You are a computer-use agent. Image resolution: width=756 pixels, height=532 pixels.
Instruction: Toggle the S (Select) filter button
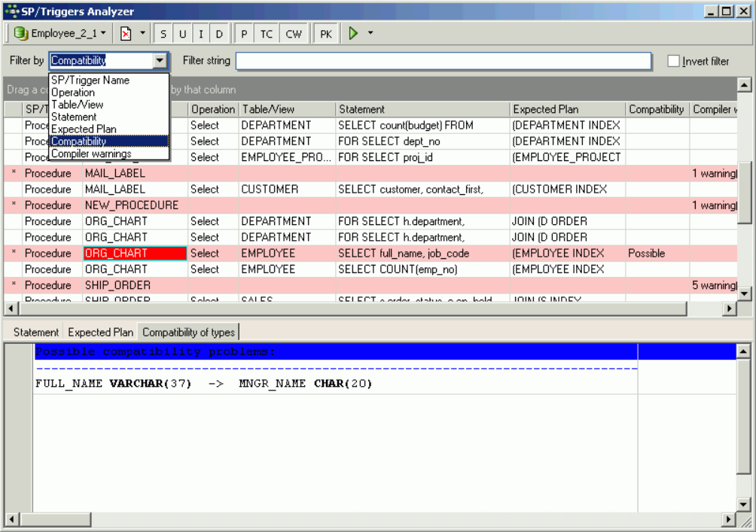163,34
